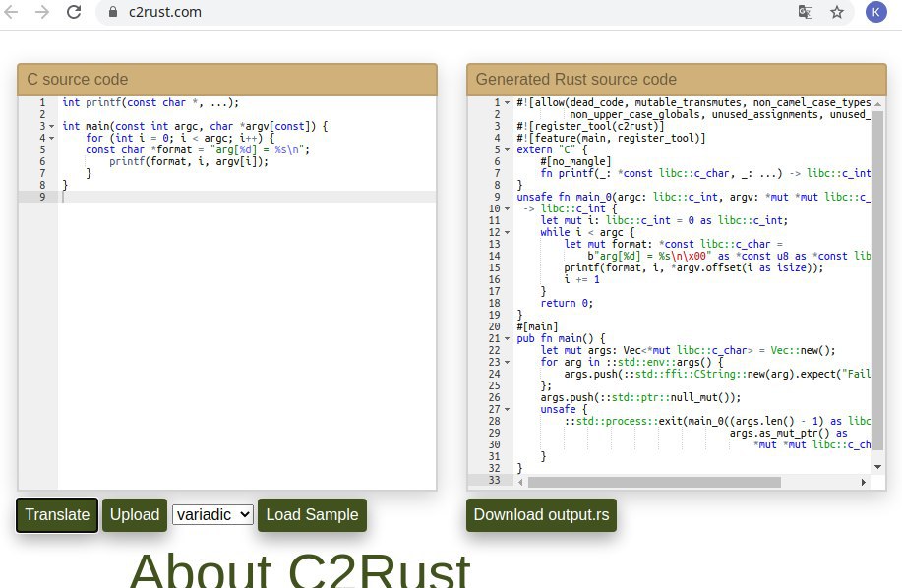
Task: Click 'let mut args: Vec' line
Action: click(688, 350)
